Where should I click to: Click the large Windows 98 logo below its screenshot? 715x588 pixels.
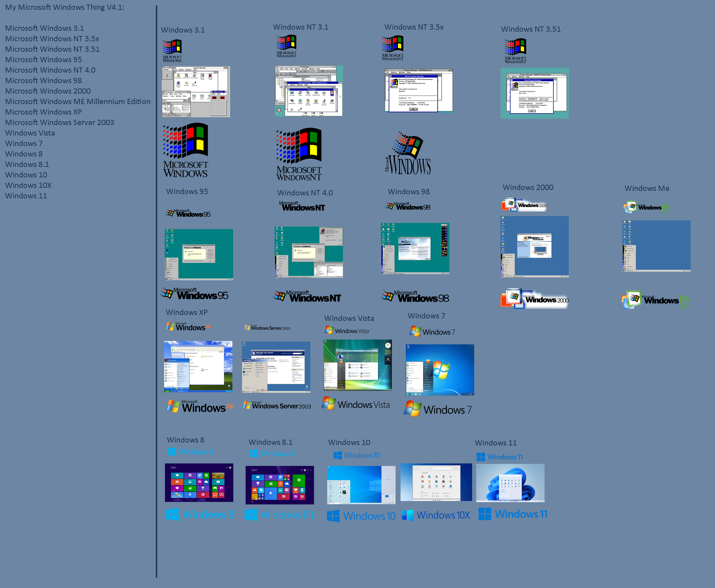click(415, 296)
